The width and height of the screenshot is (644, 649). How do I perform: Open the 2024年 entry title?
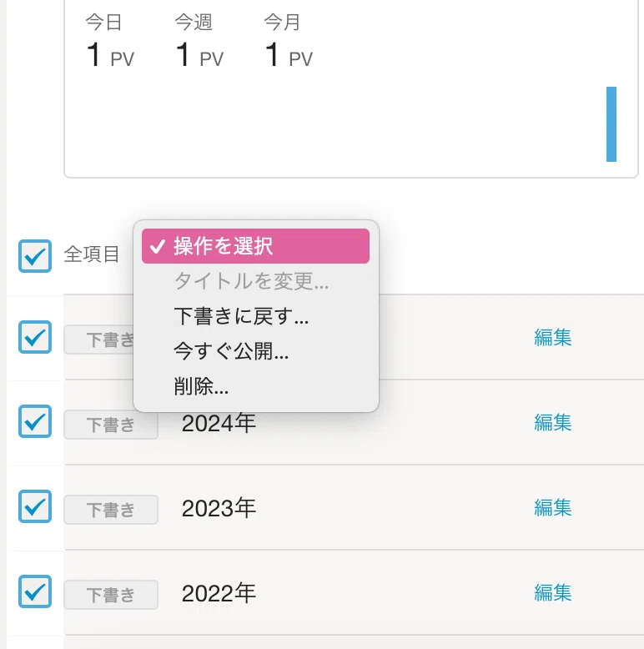[219, 424]
